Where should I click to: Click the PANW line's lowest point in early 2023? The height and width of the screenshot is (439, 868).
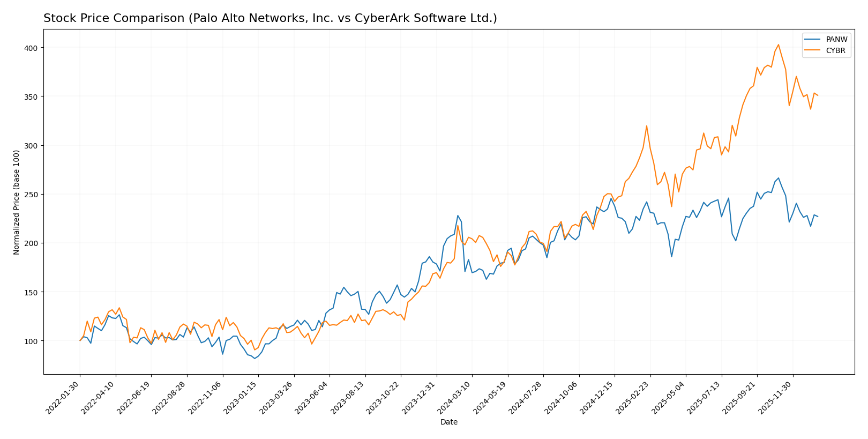[255, 358]
